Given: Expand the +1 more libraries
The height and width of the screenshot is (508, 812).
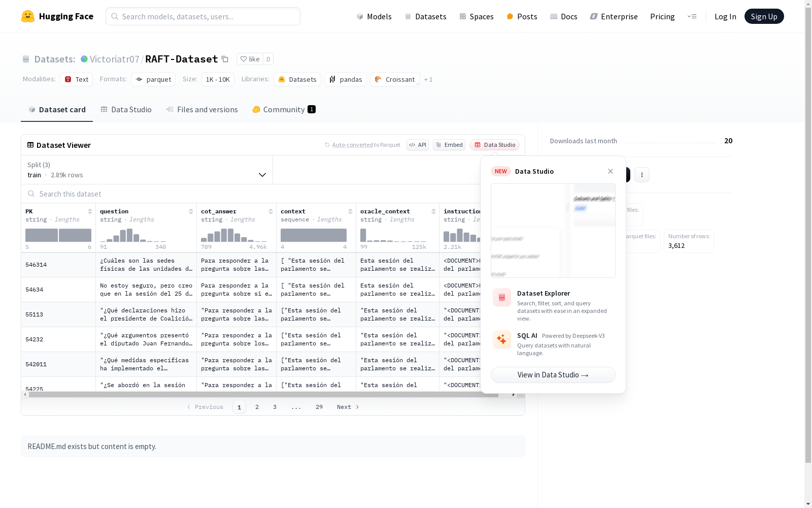Looking at the screenshot, I should [428, 79].
